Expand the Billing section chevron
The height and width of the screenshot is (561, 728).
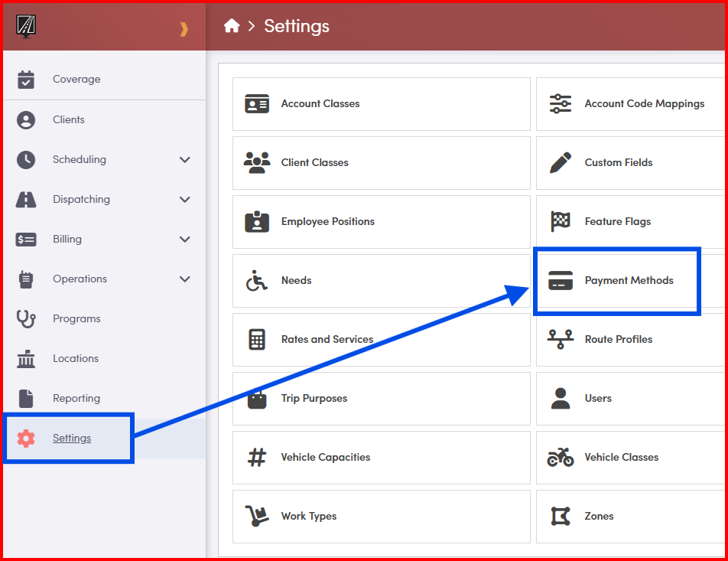click(184, 240)
